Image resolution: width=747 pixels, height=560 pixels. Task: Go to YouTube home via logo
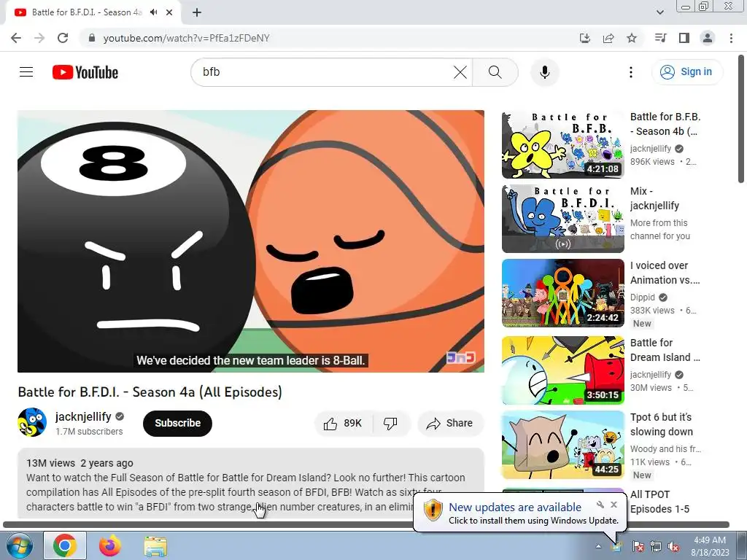85,72
